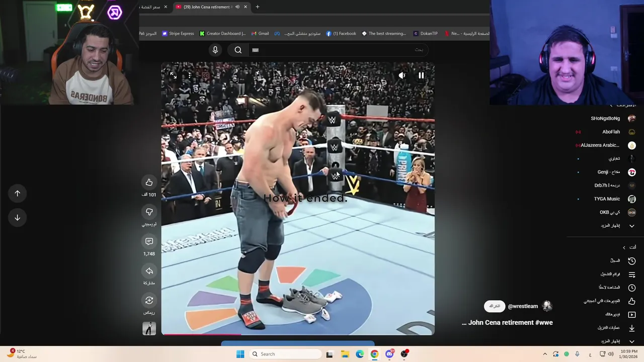Share the short via arrow icon
This screenshot has width=644, height=362.
tap(149, 271)
